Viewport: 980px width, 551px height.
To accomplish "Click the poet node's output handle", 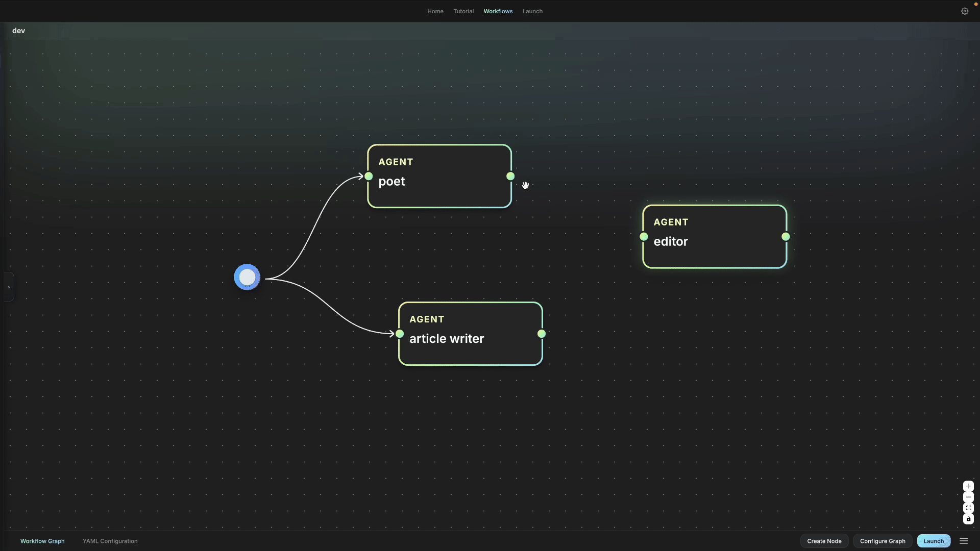I will (510, 176).
